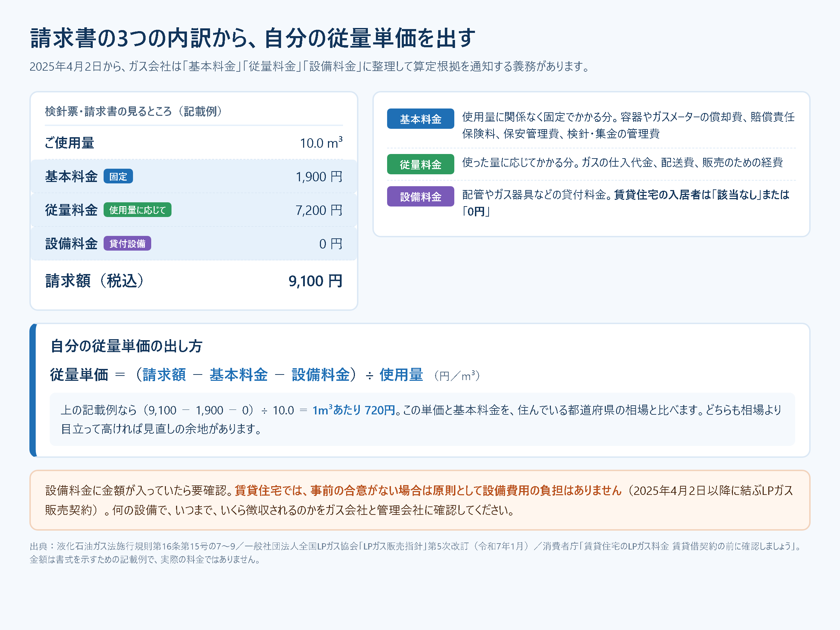Click the blue 固定 badge
This screenshot has width=840, height=630.
118,176
